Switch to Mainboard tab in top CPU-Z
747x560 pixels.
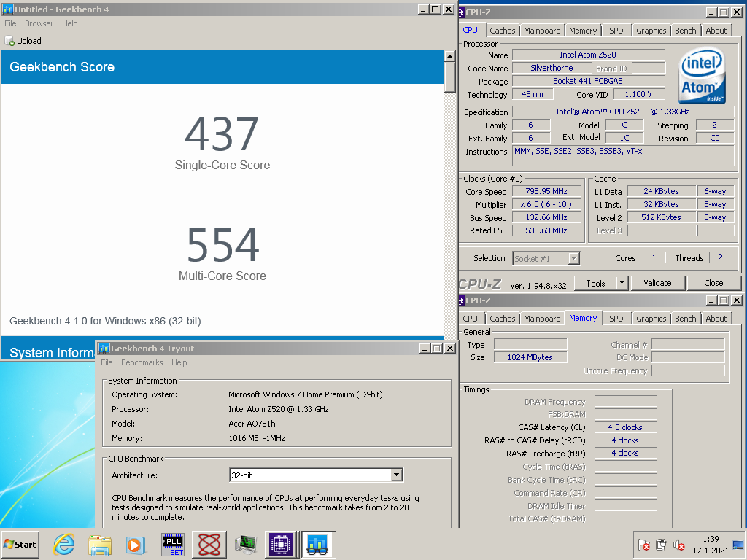(x=542, y=31)
